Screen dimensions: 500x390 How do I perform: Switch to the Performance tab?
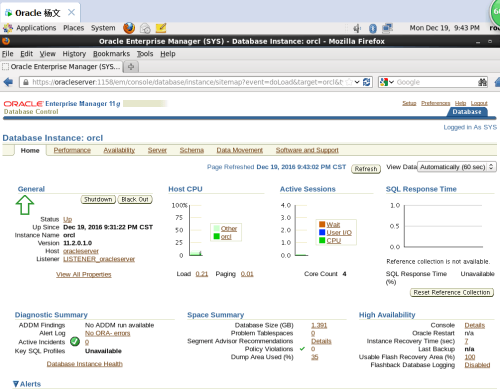click(72, 150)
